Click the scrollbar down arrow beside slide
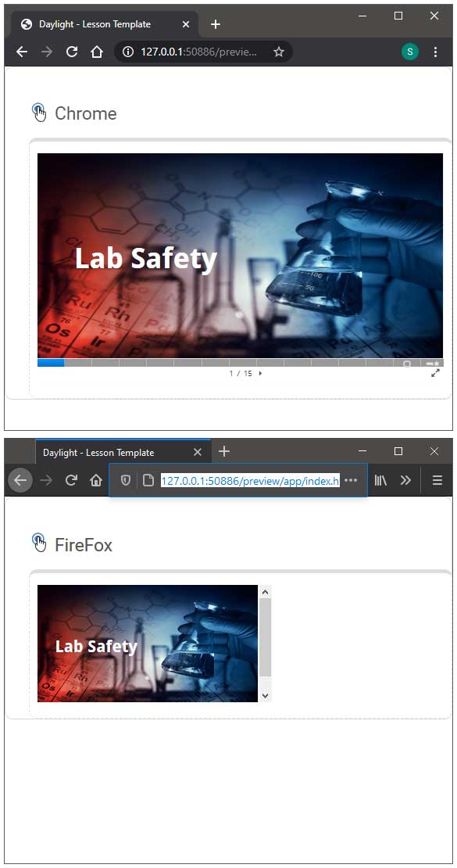Viewport: 457px width, 868px height. coord(265,695)
